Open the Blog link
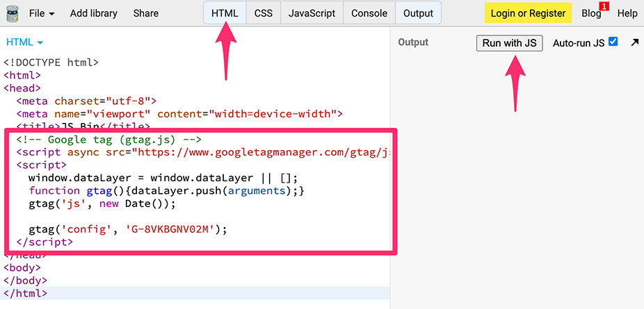 coord(591,13)
